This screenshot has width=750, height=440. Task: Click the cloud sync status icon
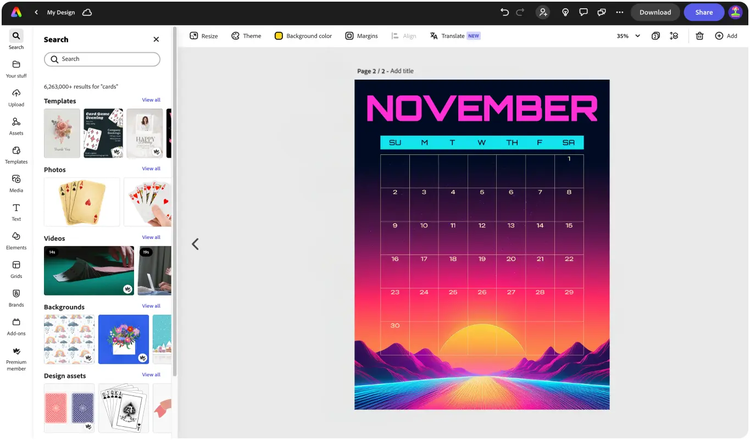tap(87, 12)
